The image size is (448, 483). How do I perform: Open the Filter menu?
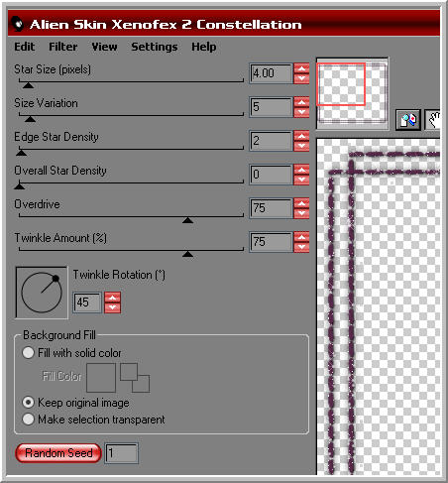click(63, 47)
